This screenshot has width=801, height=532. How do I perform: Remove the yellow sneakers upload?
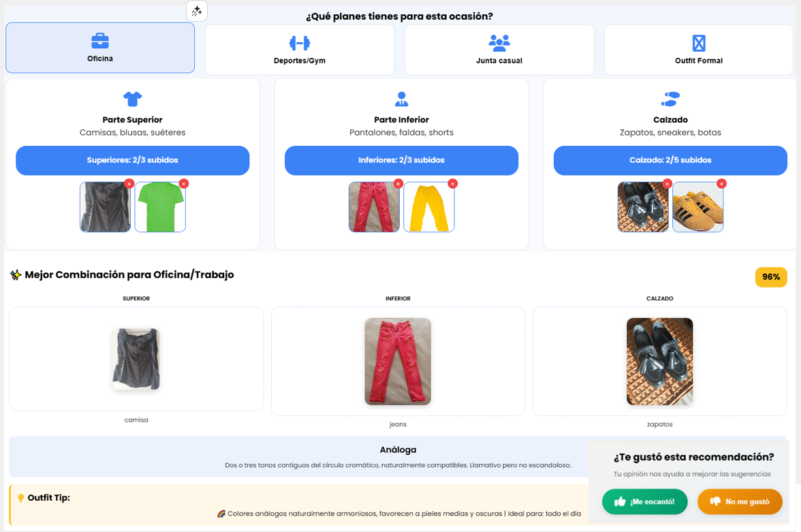coord(722,184)
